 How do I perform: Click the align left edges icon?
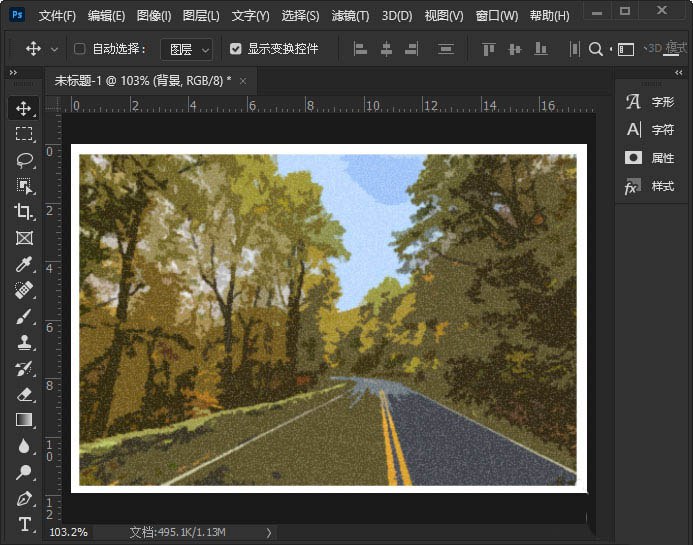tap(360, 49)
